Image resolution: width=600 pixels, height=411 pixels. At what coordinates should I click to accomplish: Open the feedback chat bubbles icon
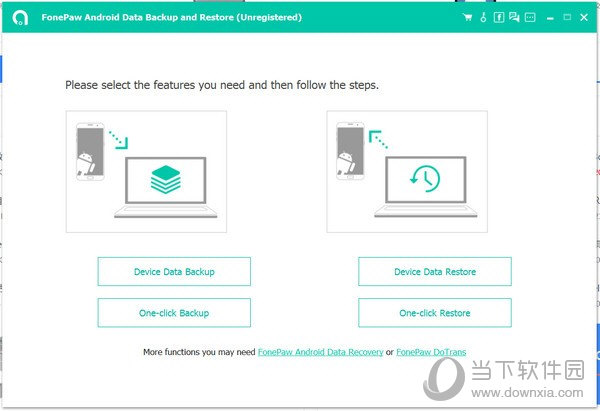[514, 17]
